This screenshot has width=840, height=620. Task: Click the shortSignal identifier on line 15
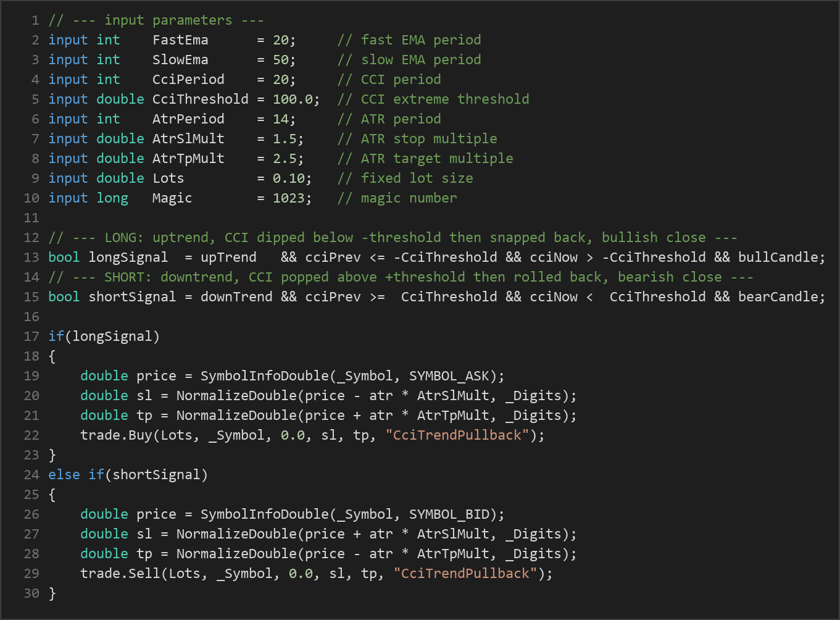[132, 296]
